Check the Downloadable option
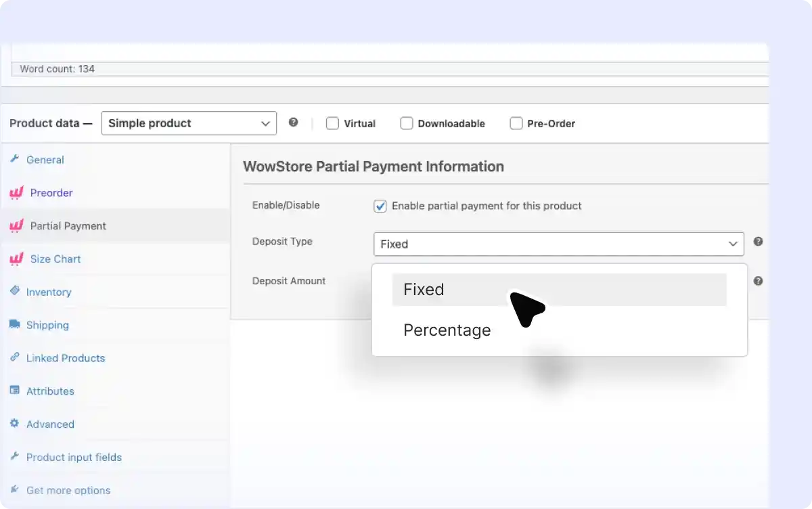This screenshot has height=509, width=812. pyautogui.click(x=407, y=123)
